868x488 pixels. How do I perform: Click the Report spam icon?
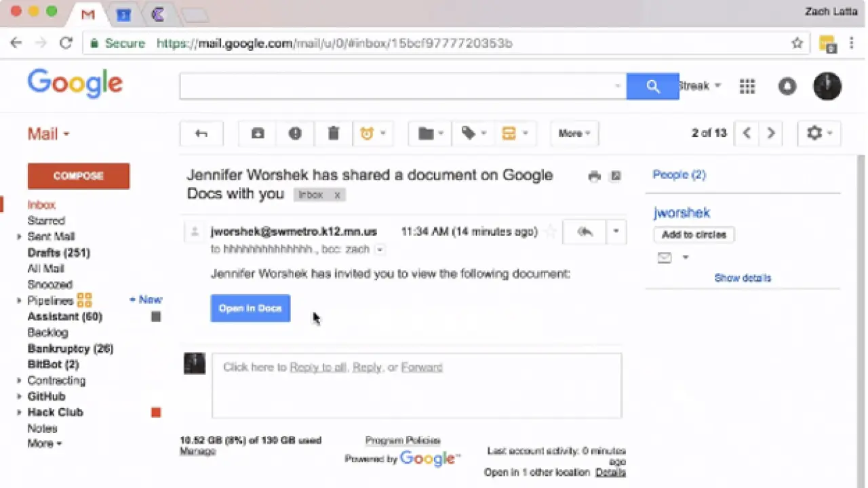pos(295,134)
